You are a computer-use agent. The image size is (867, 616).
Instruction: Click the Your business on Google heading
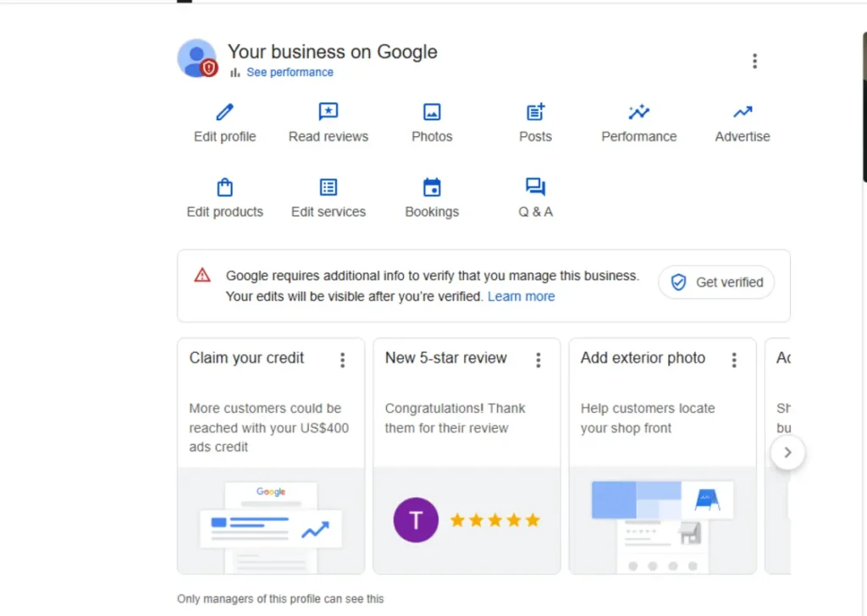[332, 52]
